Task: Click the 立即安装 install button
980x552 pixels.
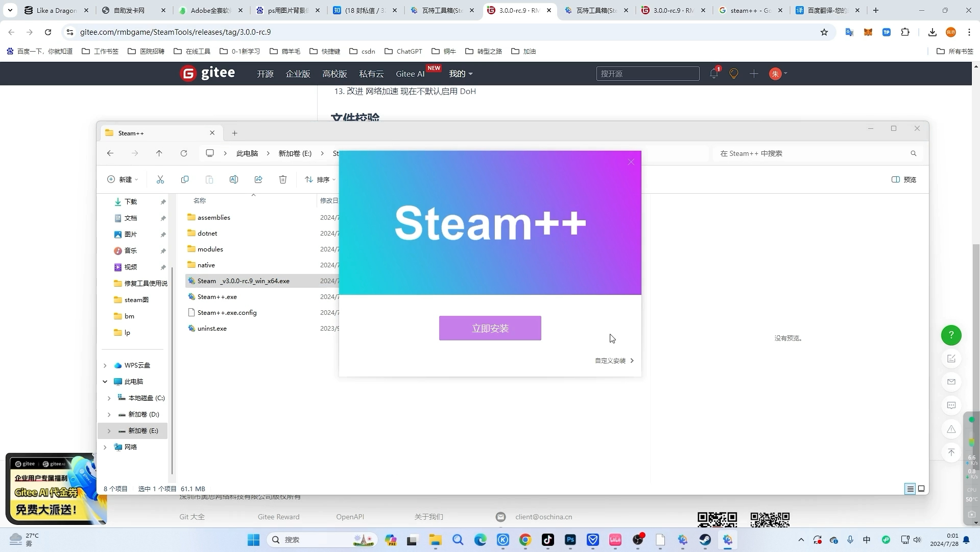Action: [x=490, y=328]
